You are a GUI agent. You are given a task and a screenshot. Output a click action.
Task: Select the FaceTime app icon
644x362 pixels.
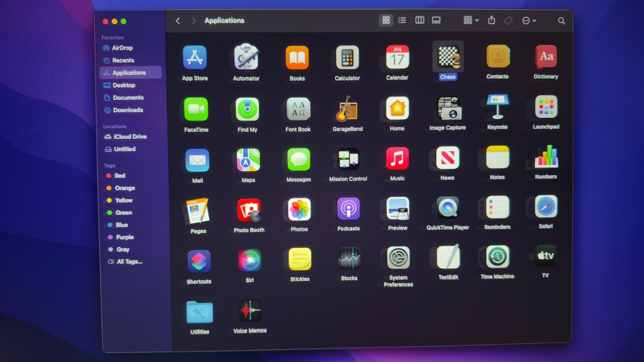click(196, 109)
